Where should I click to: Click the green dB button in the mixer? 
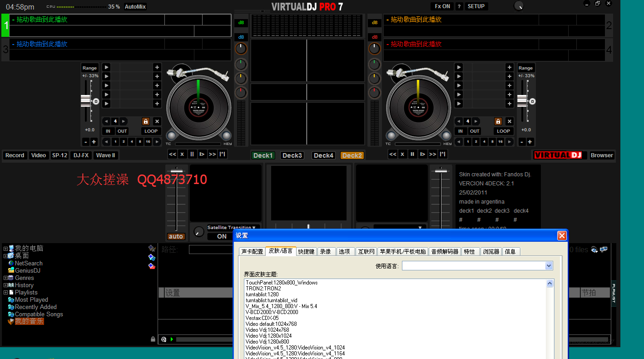pyautogui.click(x=241, y=22)
